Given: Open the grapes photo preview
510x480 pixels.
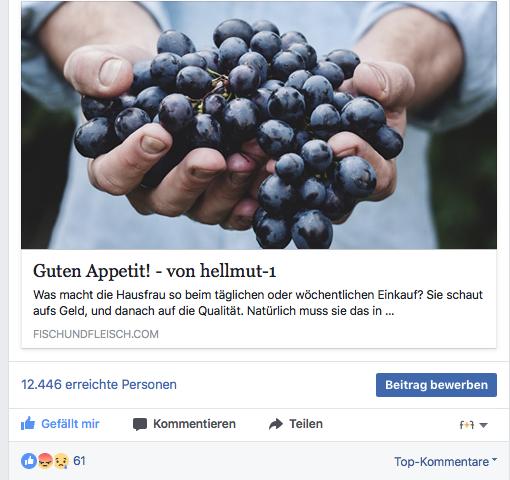Looking at the screenshot, I should [x=259, y=125].
